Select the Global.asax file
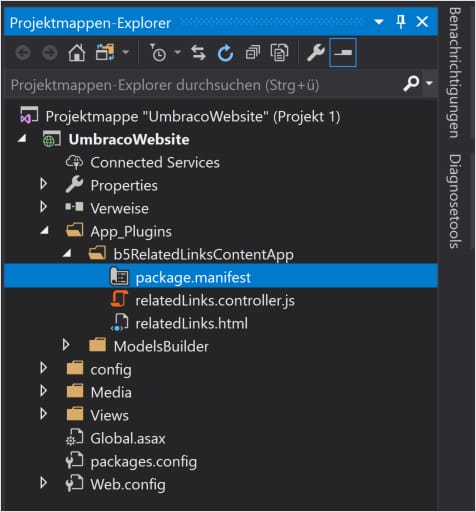The height and width of the screenshot is (512, 476). [x=128, y=438]
